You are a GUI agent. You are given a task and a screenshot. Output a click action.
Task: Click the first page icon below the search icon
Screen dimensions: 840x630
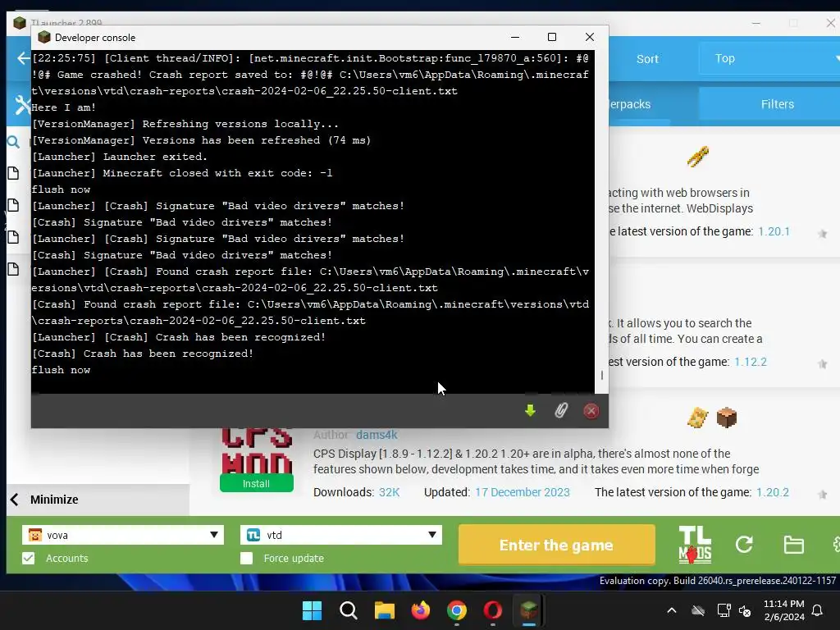(13, 173)
